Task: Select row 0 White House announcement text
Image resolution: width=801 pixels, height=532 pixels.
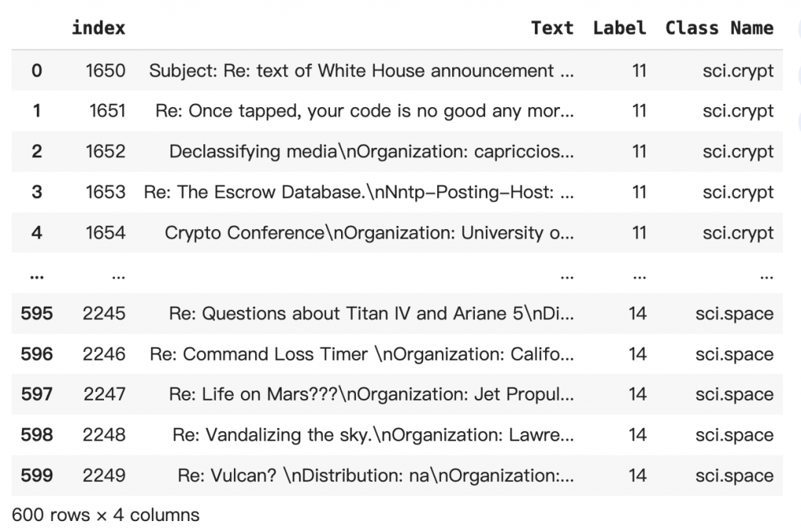Action: [x=361, y=70]
